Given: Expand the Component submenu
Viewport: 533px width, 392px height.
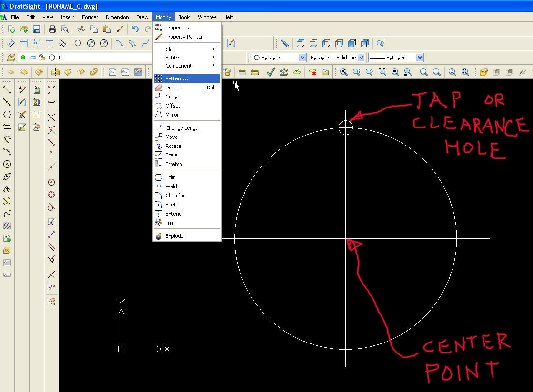Looking at the screenshot, I should pyautogui.click(x=187, y=66).
